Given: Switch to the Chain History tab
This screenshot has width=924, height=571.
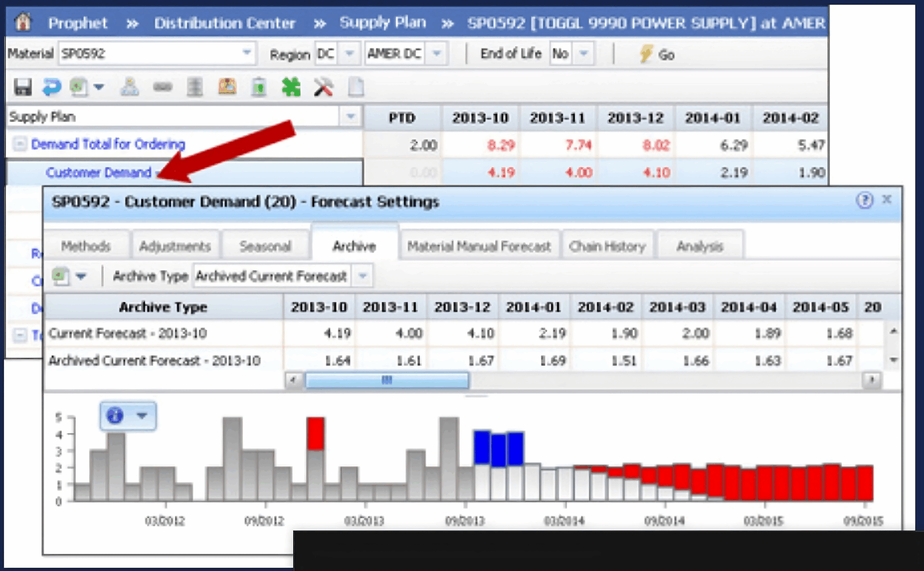Looking at the screenshot, I should (x=607, y=246).
